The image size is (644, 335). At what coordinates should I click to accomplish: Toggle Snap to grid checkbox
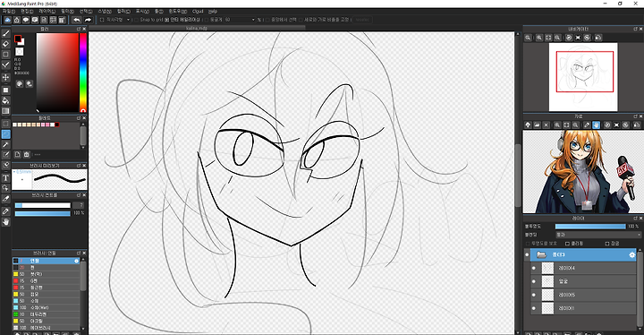(x=136, y=20)
